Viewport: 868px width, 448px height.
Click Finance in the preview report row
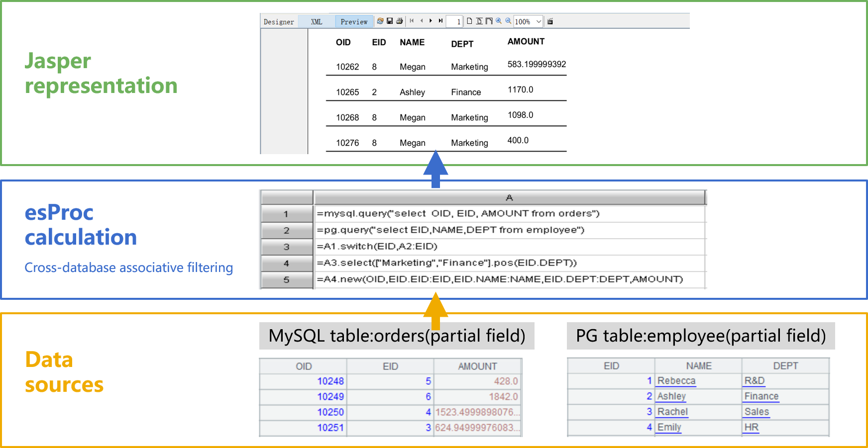tap(466, 92)
